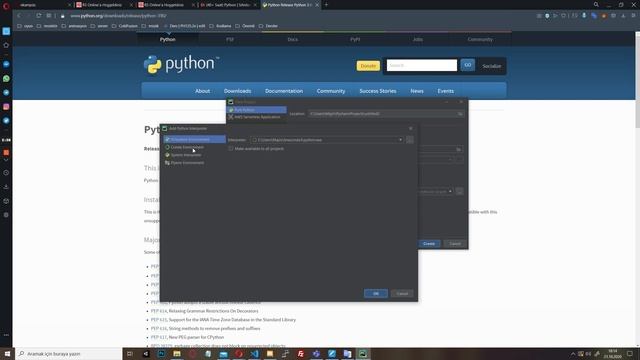Open Visual Studio Code from taskbar
Viewport: 640px width, 360px height.
pyautogui.click(x=254, y=354)
